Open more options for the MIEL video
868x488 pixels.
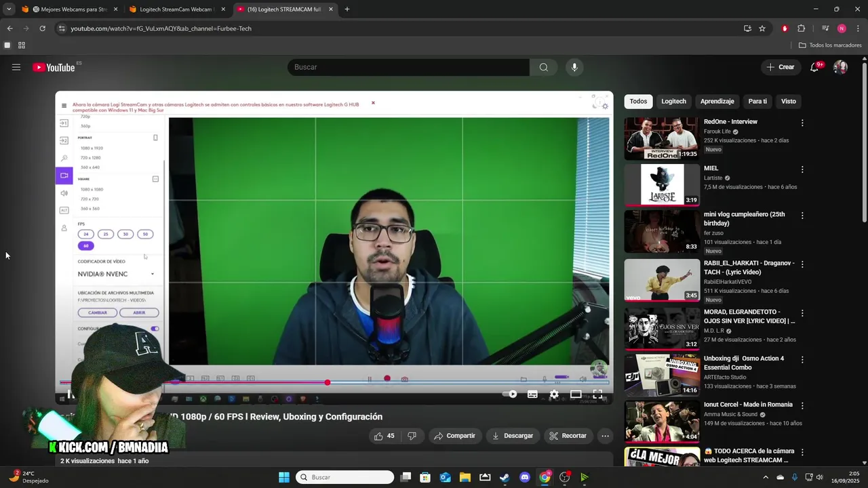[802, 169]
